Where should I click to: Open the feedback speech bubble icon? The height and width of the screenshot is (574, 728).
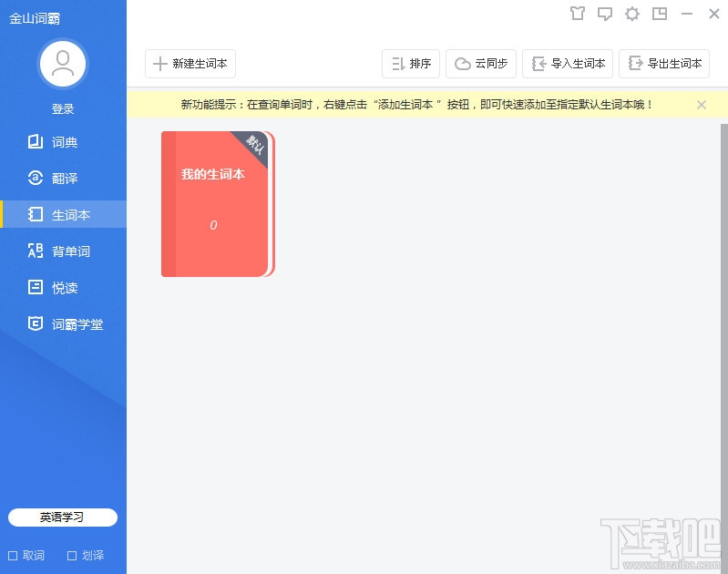[604, 14]
